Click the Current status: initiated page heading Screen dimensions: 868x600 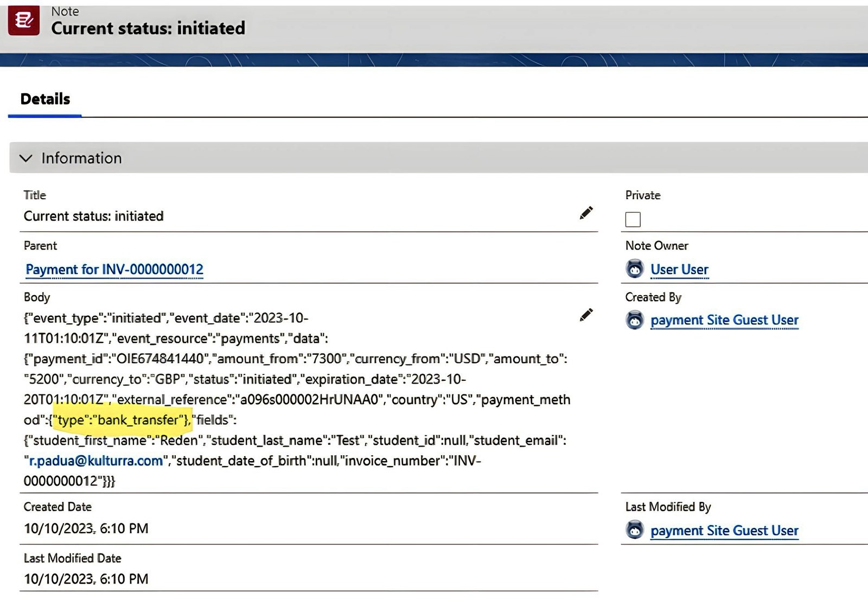148,28
